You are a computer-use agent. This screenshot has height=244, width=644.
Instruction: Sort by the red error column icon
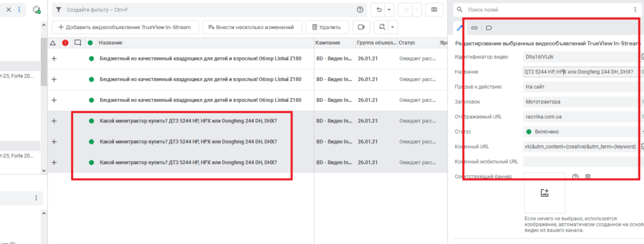tap(65, 43)
